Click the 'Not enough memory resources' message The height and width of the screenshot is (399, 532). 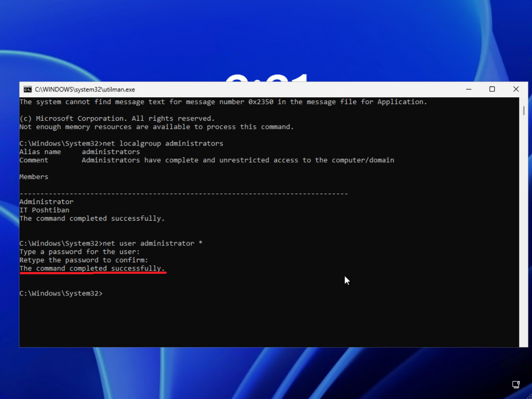(156, 127)
